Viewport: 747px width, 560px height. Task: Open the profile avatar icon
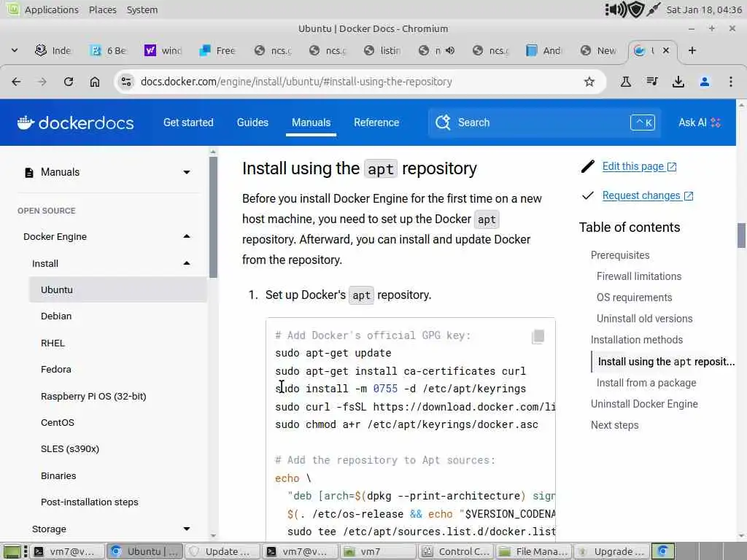coord(705,82)
